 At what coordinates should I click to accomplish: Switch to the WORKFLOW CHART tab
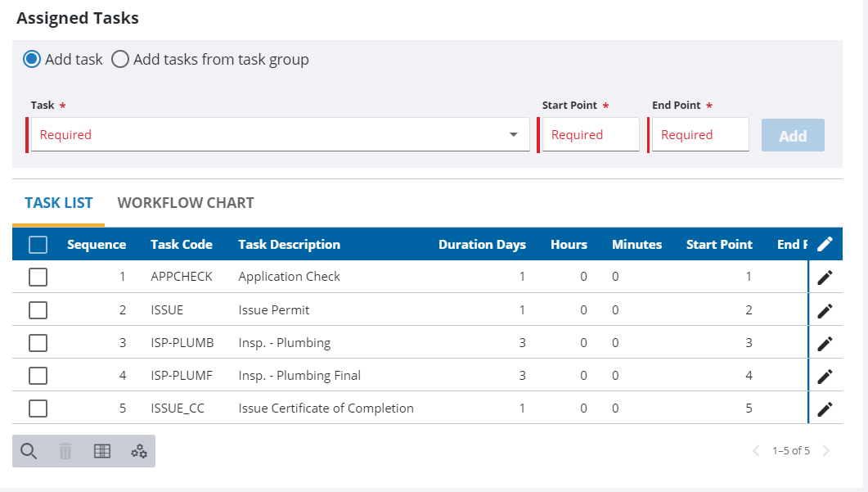pos(186,203)
